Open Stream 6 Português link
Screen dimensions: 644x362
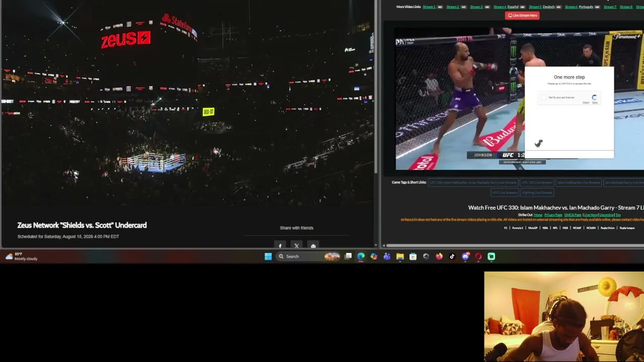pos(579,7)
